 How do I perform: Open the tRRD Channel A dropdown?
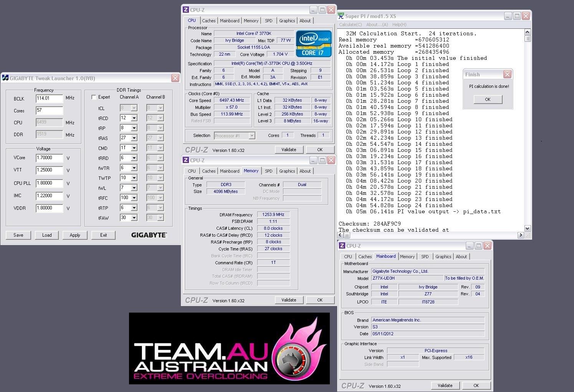pyautogui.click(x=134, y=158)
